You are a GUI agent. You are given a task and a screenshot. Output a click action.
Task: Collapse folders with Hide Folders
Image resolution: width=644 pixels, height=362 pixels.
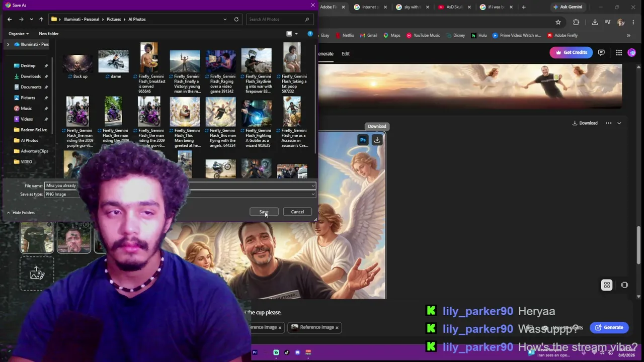(21, 213)
